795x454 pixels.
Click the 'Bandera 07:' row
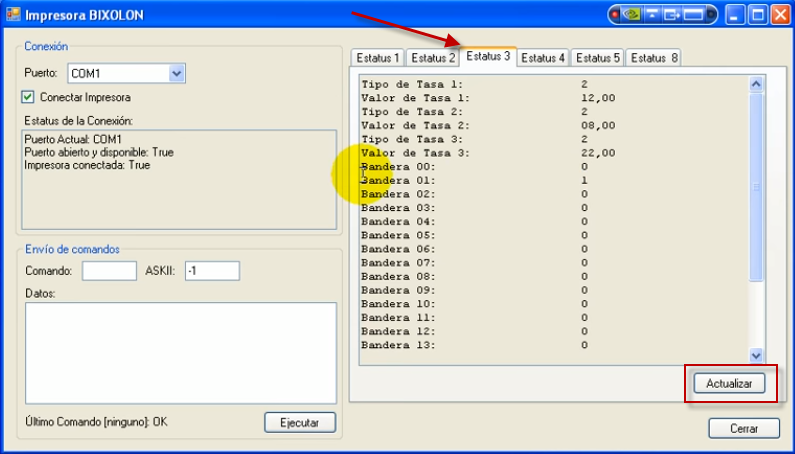click(475, 262)
